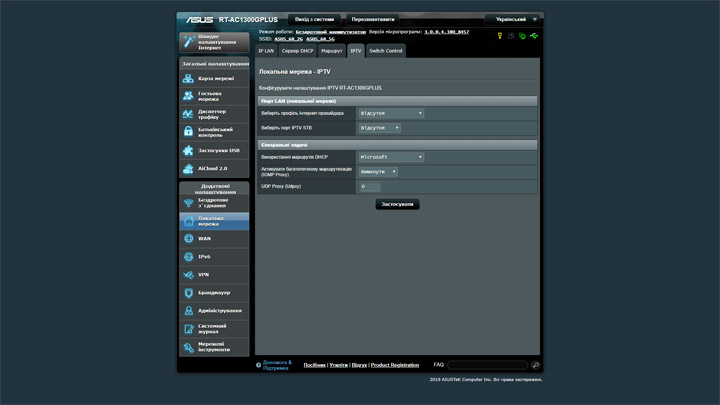The image size is (720, 405).
Task: Open Батьківський контроль parental control
Action: click(x=214, y=132)
